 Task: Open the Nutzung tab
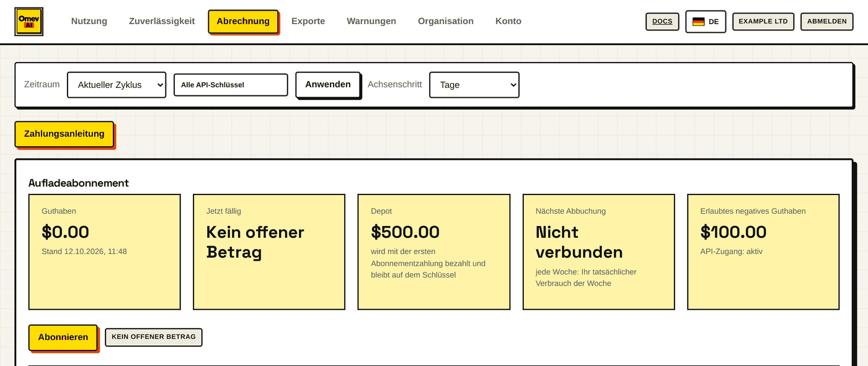point(89,21)
